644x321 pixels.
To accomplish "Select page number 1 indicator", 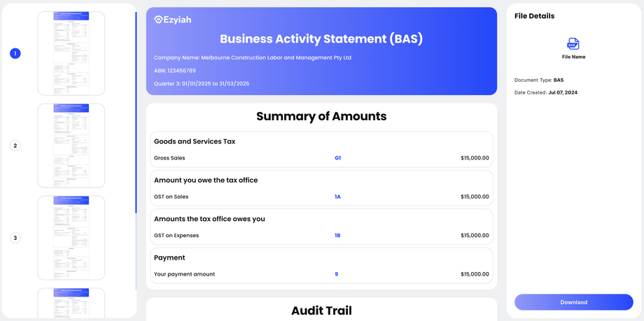I will coord(15,53).
